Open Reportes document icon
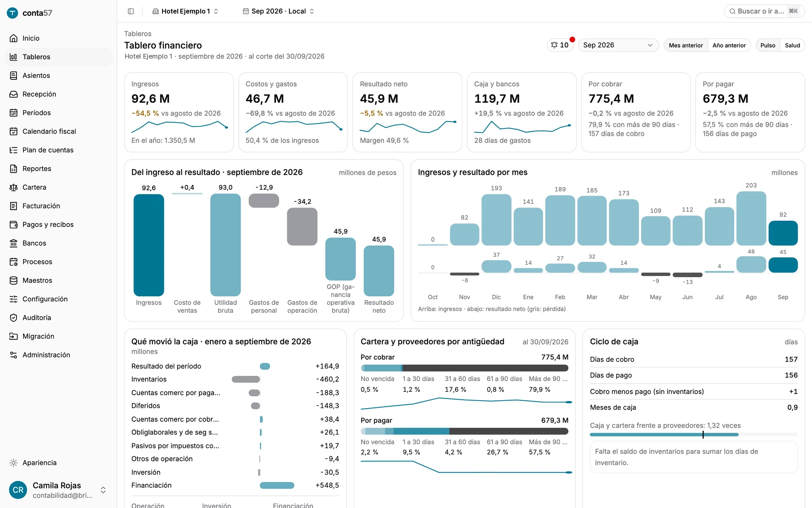This screenshot has height=508, width=812. coord(14,169)
